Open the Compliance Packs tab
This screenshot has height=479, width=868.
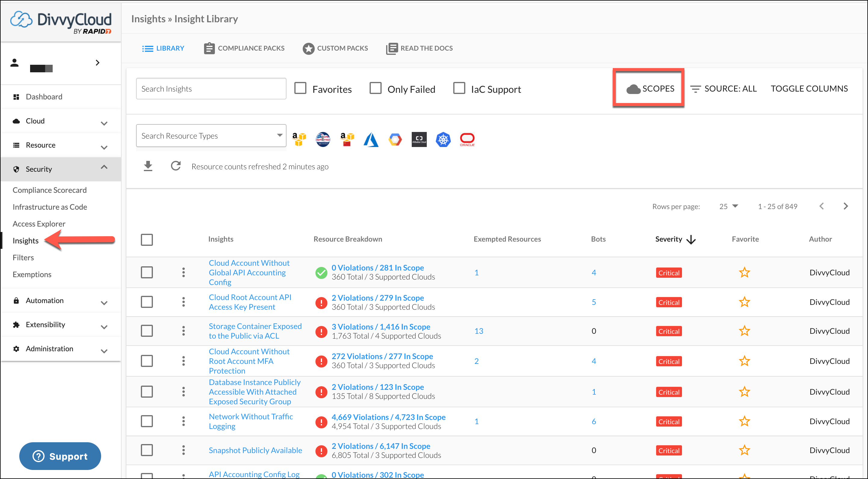click(244, 48)
